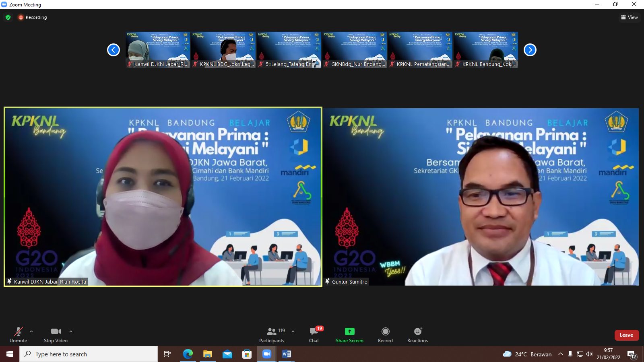Show previous participants with left arrow

114,50
